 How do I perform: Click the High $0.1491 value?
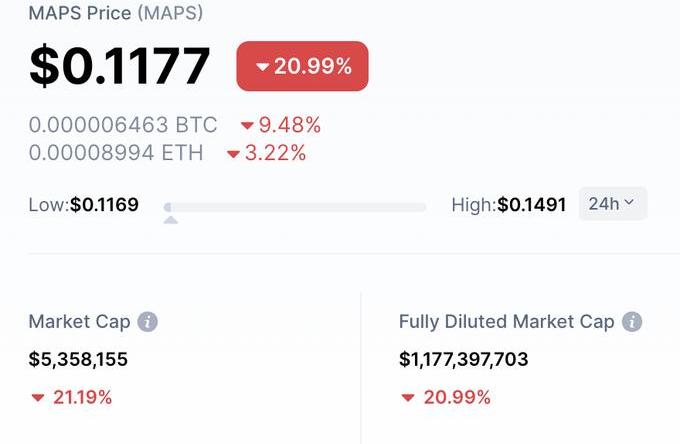[531, 205]
